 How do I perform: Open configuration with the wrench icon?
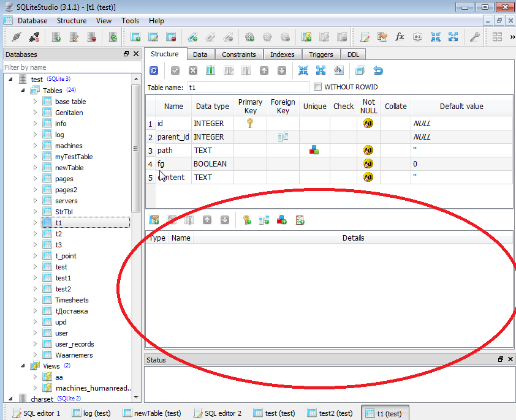tap(474, 37)
